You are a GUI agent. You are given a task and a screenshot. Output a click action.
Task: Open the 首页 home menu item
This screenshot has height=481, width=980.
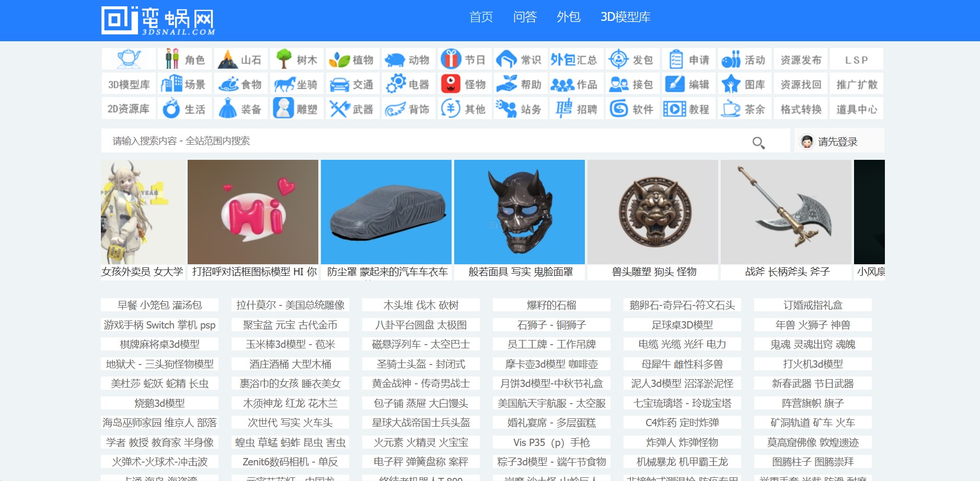[481, 17]
